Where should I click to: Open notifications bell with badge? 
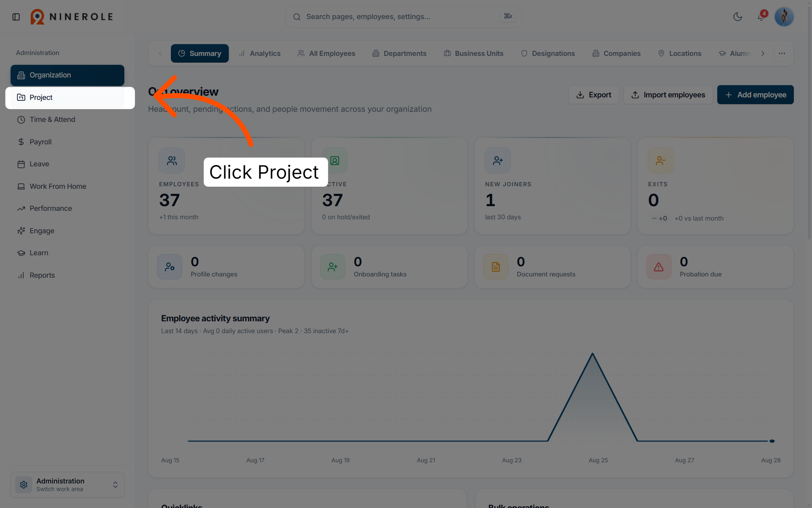tap(761, 17)
